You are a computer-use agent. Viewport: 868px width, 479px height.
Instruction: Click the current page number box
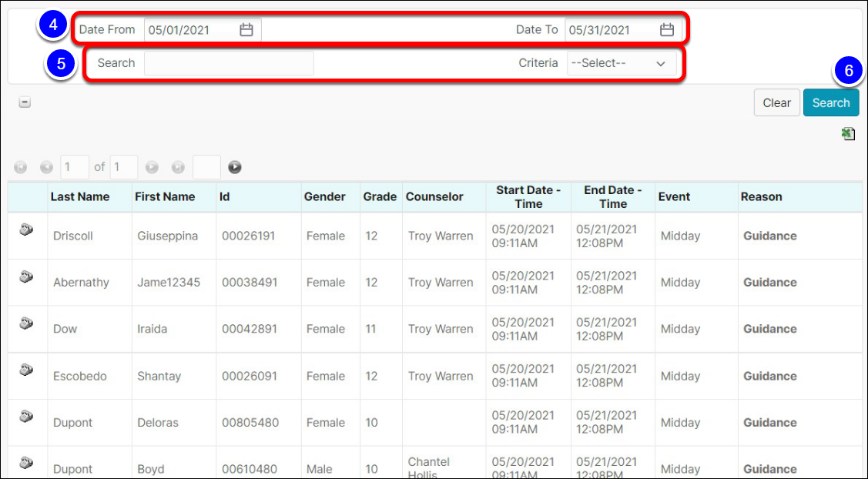[74, 167]
